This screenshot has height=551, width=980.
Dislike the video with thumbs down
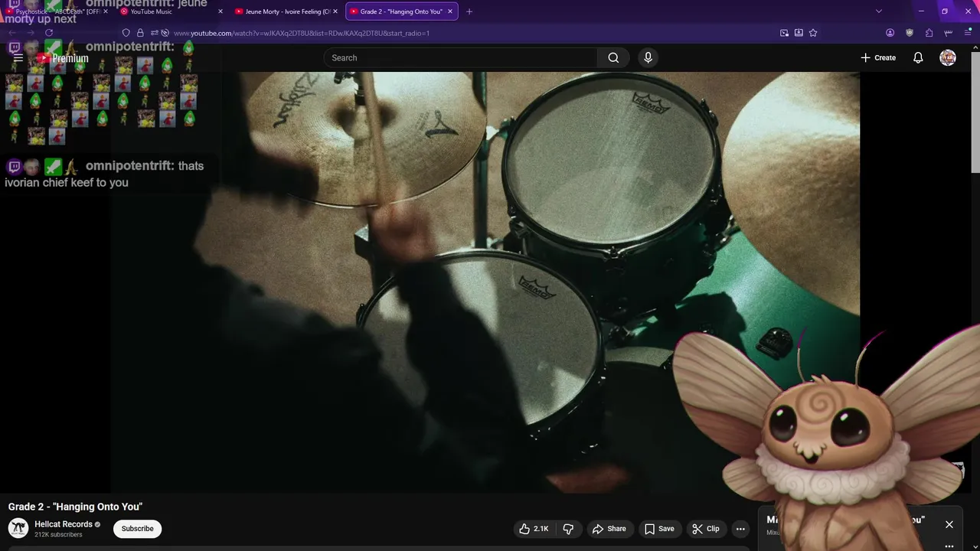pyautogui.click(x=568, y=529)
